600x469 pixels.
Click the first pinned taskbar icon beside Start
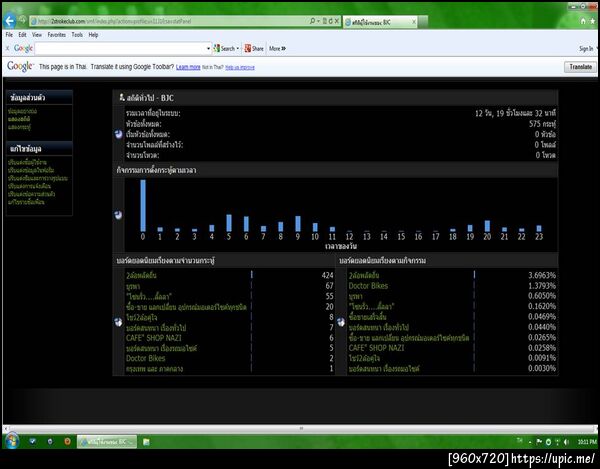33,441
